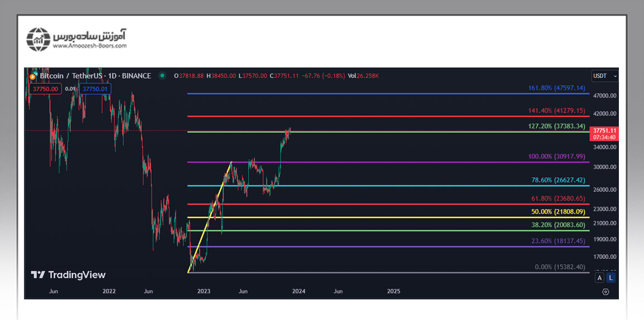This screenshot has height=320, width=644.
Task: Click the green market status dot
Action: tap(162, 76)
